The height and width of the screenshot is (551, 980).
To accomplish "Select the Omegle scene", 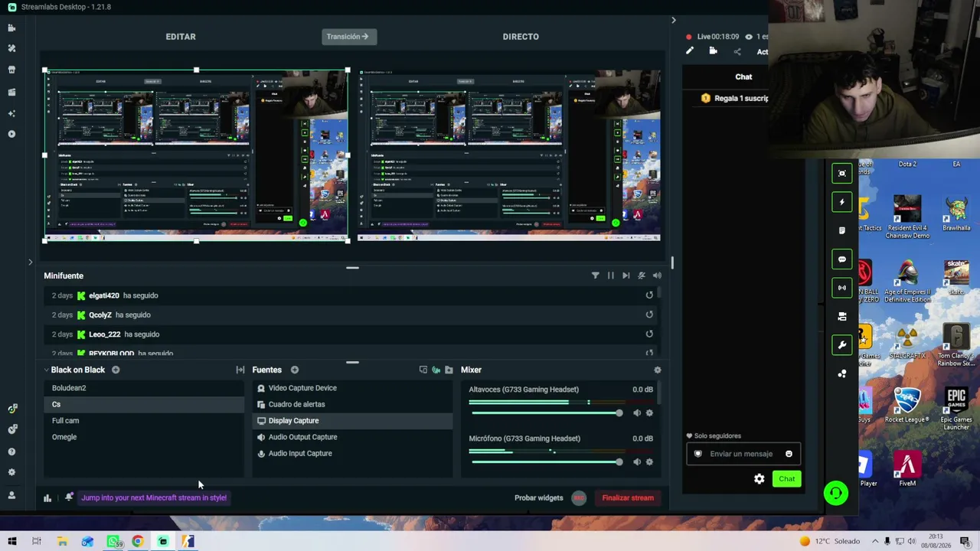I will [144, 437].
